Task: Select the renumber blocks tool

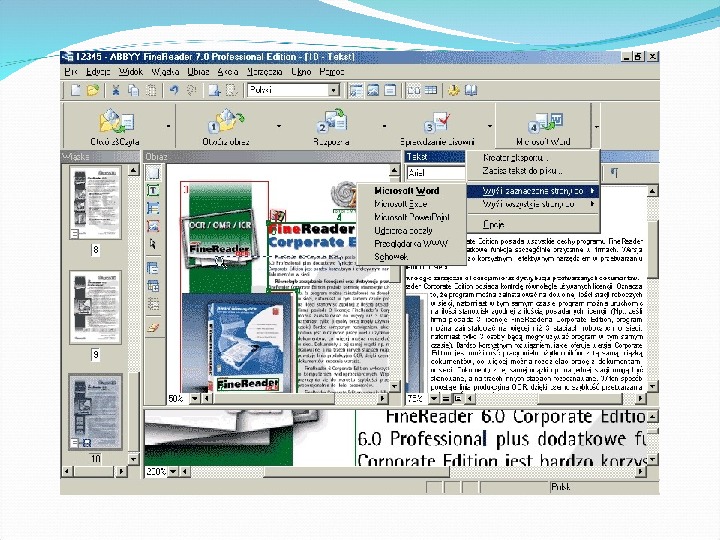Action: (153, 268)
